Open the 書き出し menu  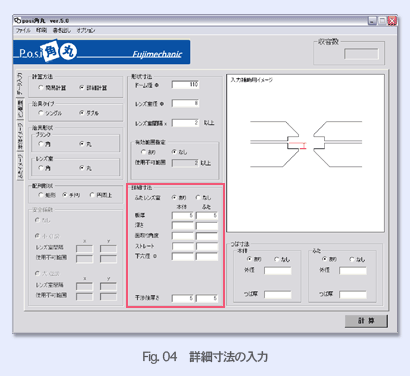click(62, 30)
